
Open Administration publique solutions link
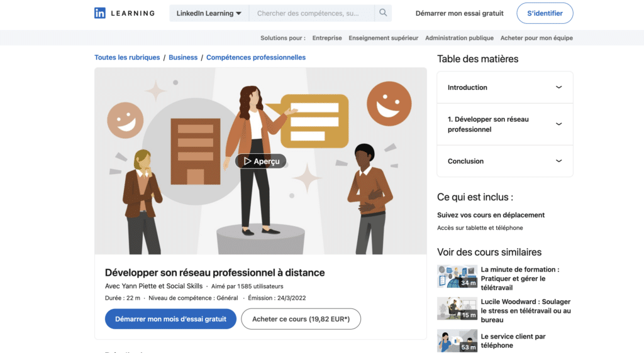[459, 38]
